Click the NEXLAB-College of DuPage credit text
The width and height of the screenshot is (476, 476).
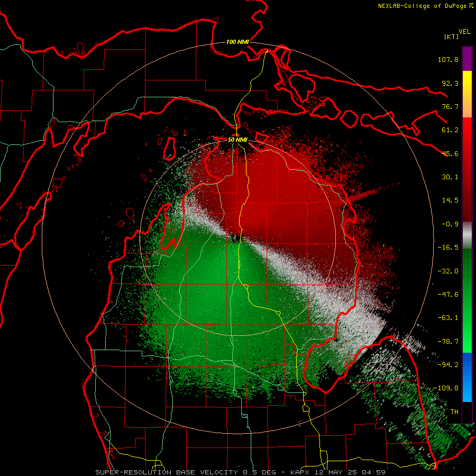(x=425, y=6)
